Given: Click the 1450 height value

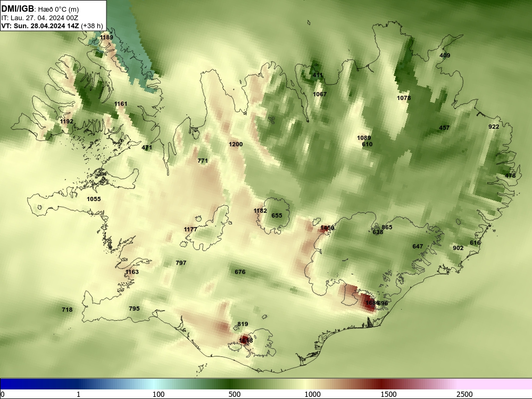Looking at the screenshot, I should tap(327, 228).
